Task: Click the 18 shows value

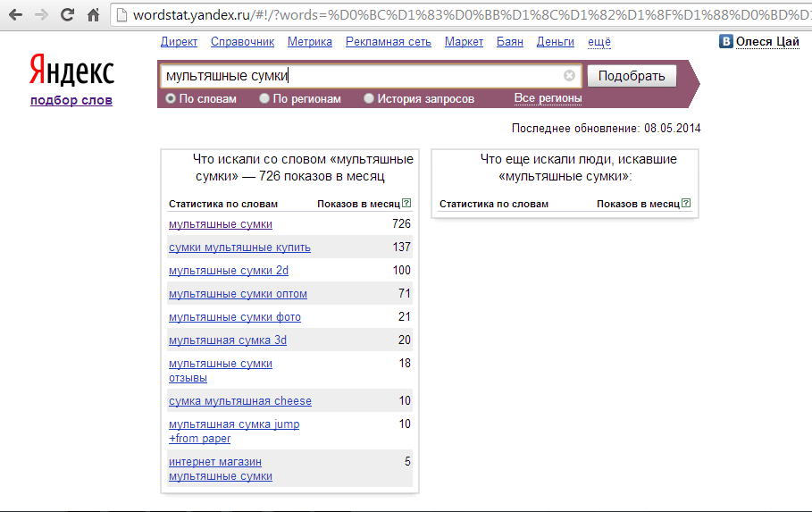Action: pos(405,364)
